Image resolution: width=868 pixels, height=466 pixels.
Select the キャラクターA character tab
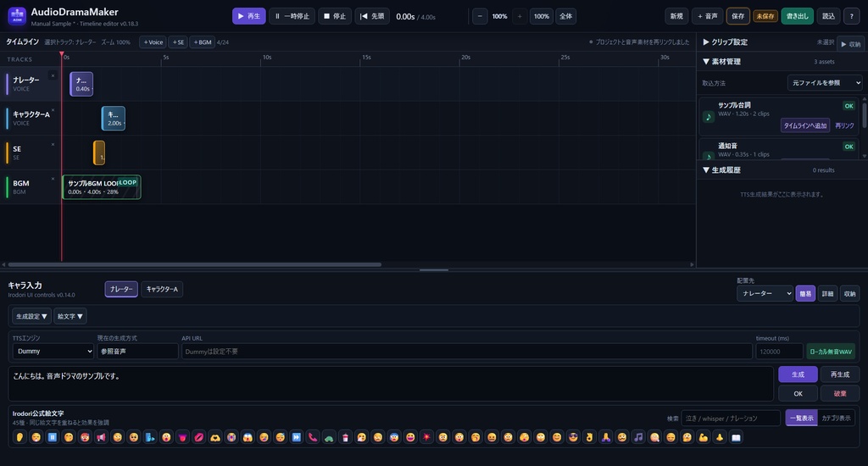[162, 289]
